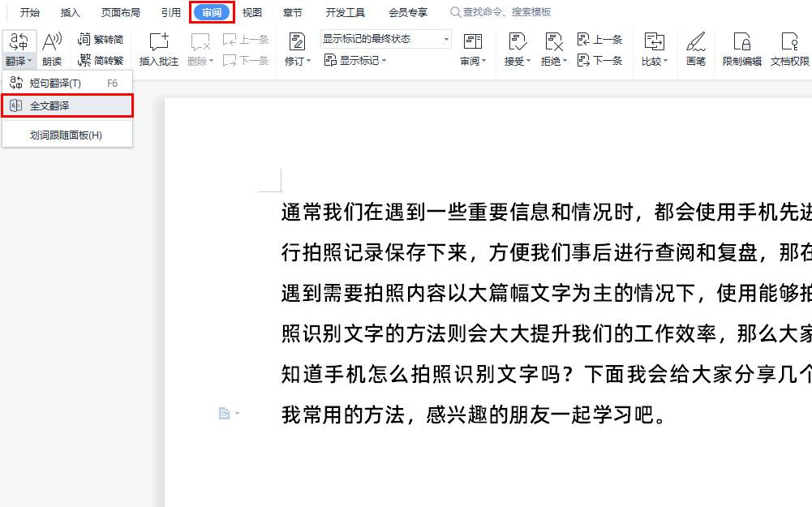This screenshot has width=812, height=507.
Task: Click the 查找命令 search field
Action: coord(503,11)
